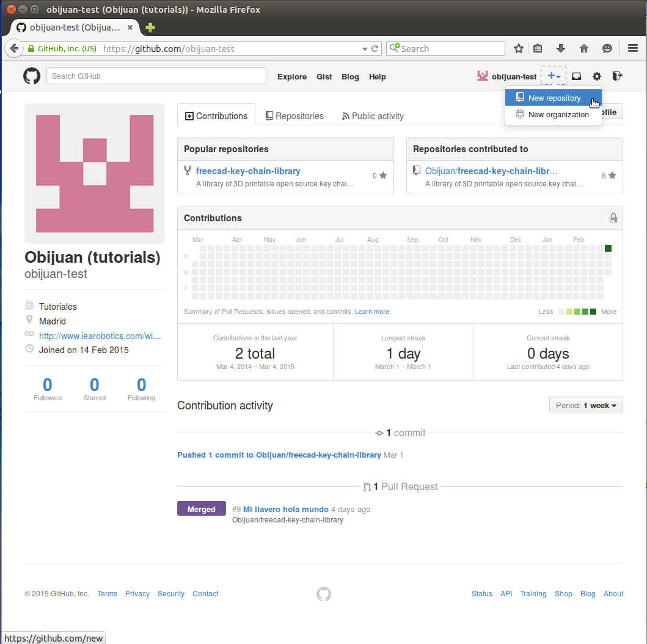The height and width of the screenshot is (644, 647).
Task: Click the browser back arrow button
Action: click(x=14, y=49)
